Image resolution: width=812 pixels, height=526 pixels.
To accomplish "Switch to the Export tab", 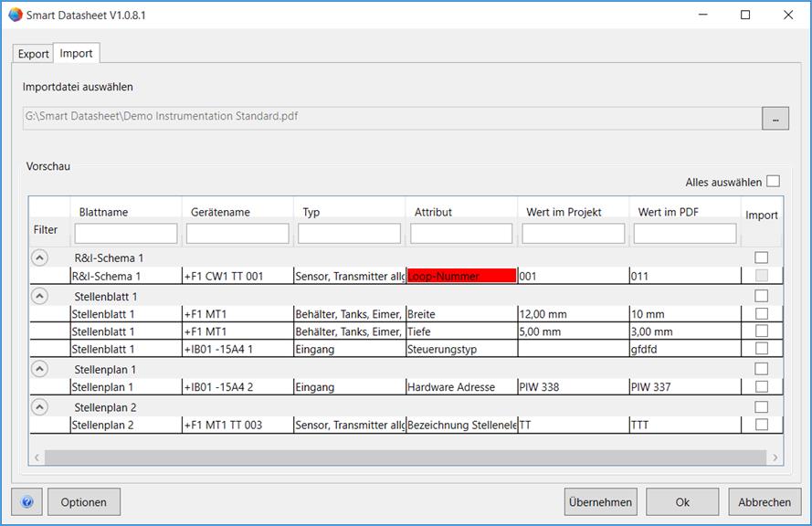I will (x=33, y=54).
